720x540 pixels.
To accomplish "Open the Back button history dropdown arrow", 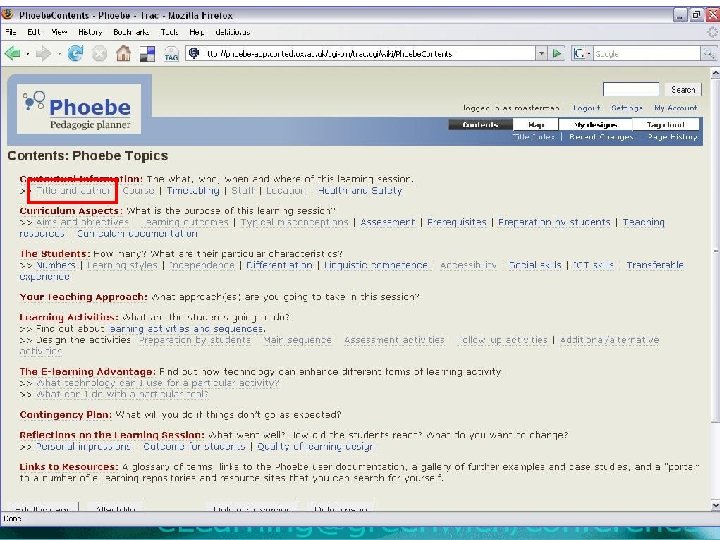I will click(28, 54).
